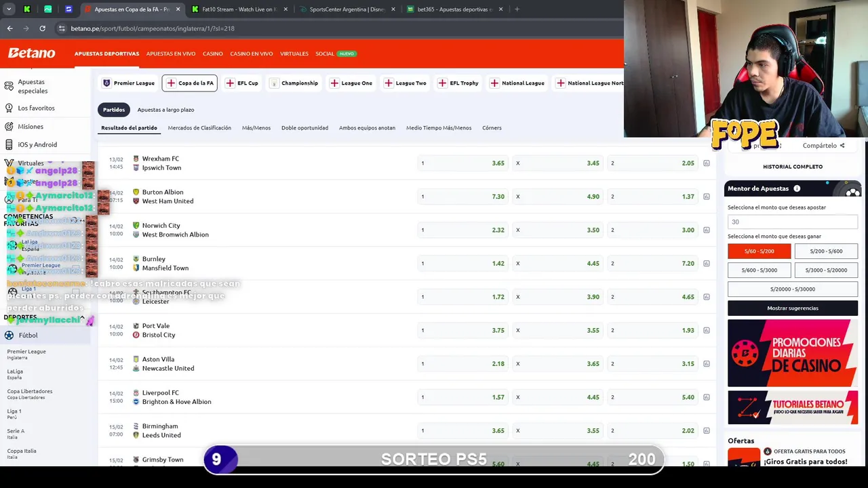
Task: Open Medio Tiempo Más/Menos market tab
Action: coord(439,127)
